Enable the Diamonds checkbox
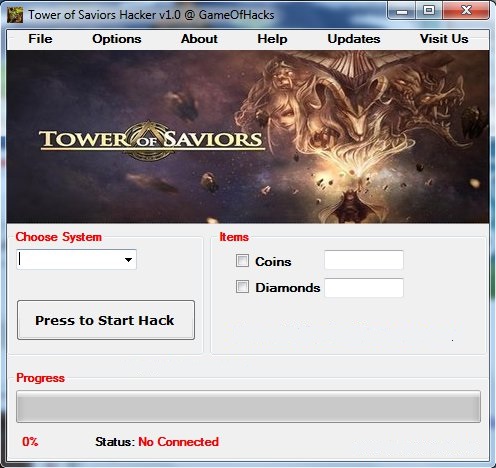This screenshot has height=468, width=496. click(x=242, y=287)
